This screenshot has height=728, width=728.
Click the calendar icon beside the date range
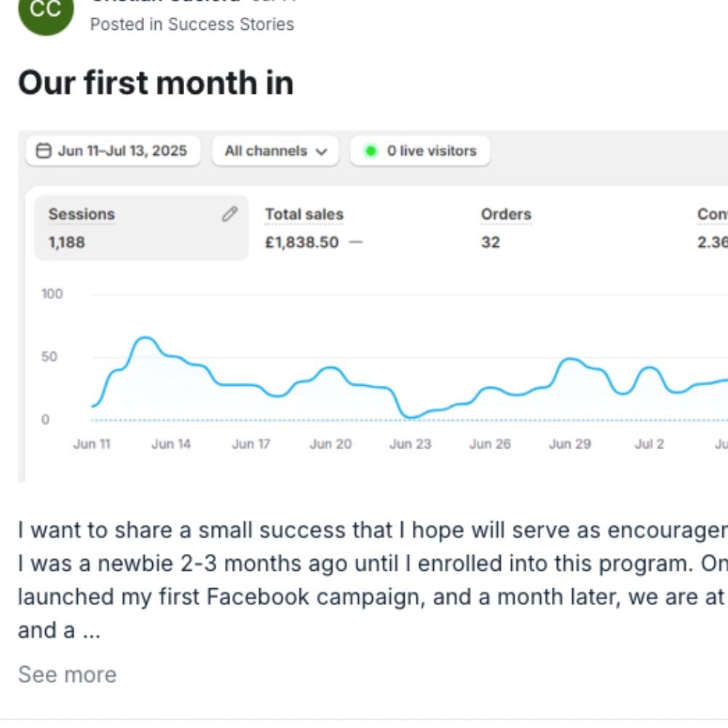coord(44,151)
